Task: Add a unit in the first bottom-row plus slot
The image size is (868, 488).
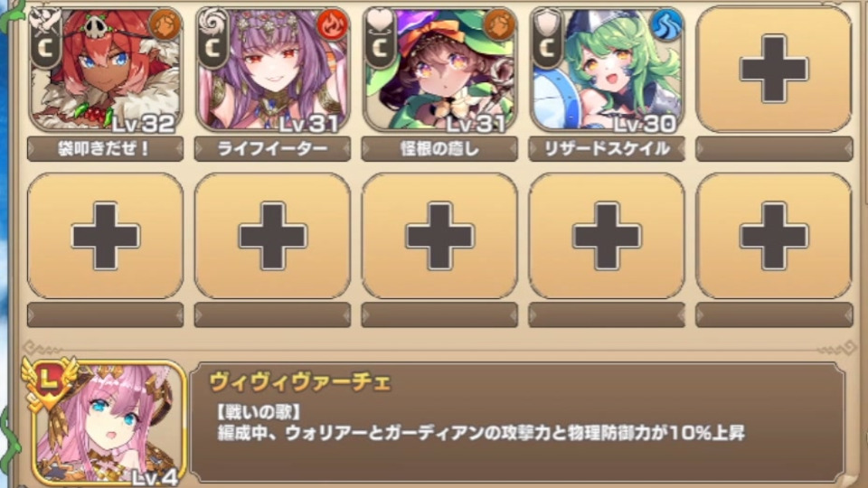Action: point(105,236)
